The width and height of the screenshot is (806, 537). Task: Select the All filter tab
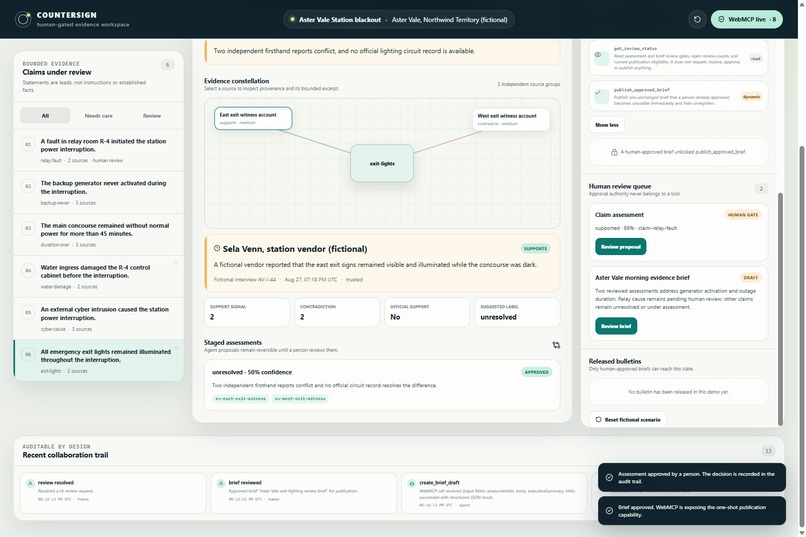45,116
